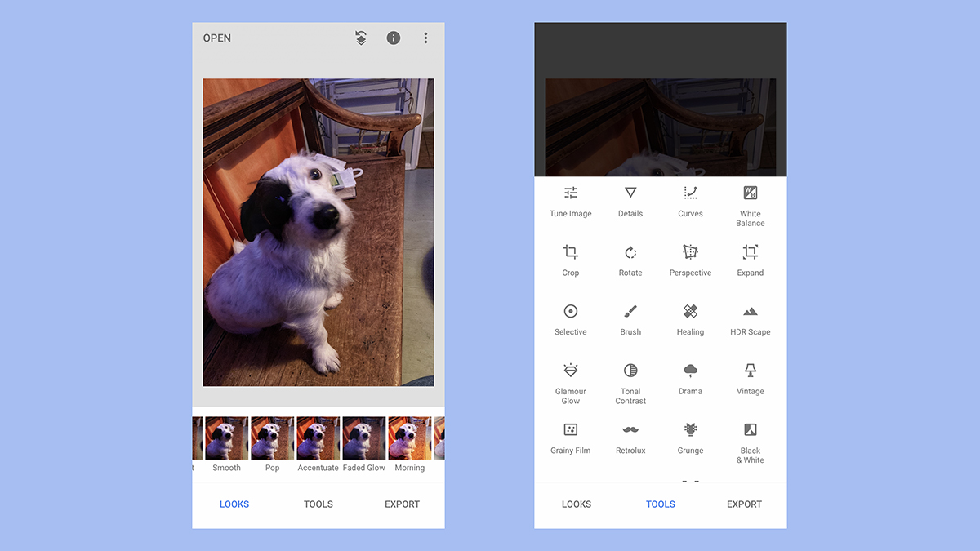The height and width of the screenshot is (551, 980).
Task: Choose the Selective tool
Action: [x=570, y=320]
